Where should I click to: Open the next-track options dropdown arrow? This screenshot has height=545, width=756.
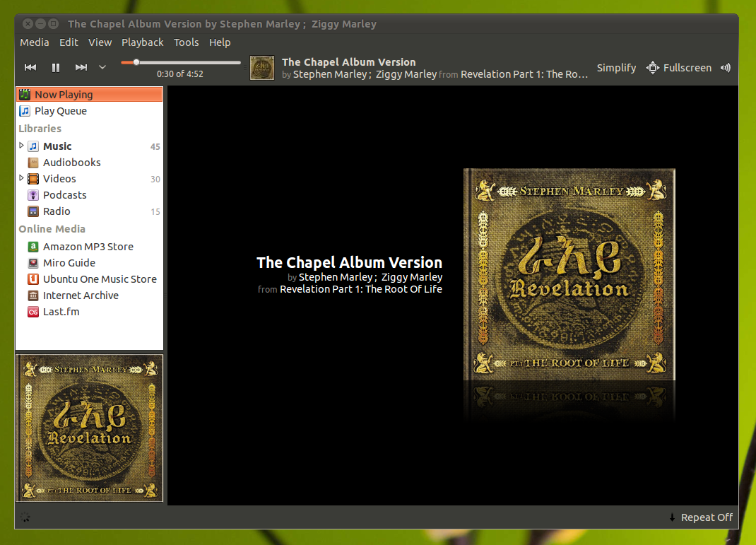coord(102,67)
